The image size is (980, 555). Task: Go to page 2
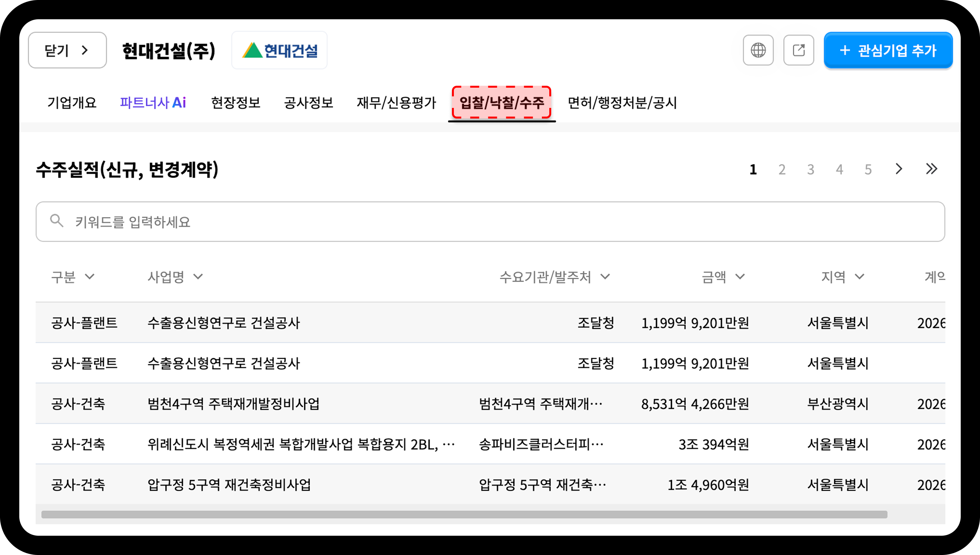[782, 169]
